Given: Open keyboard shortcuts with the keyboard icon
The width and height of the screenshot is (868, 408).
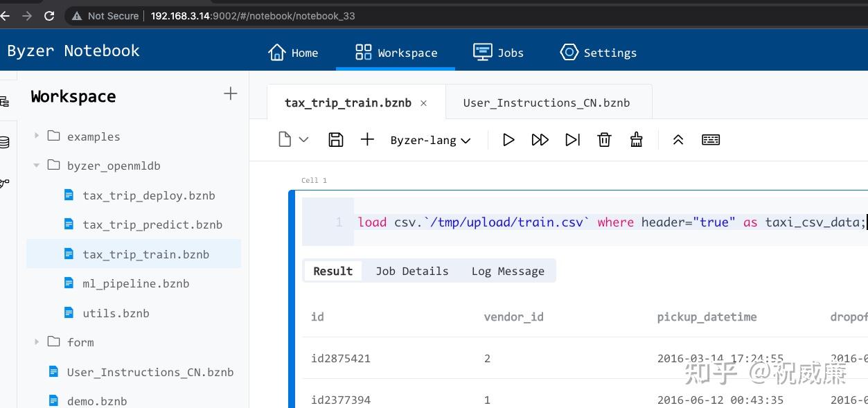Looking at the screenshot, I should tap(711, 140).
